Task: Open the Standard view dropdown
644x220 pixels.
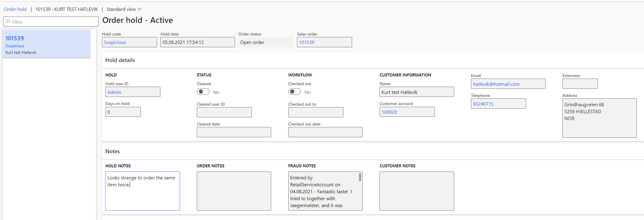Action: pos(124,9)
